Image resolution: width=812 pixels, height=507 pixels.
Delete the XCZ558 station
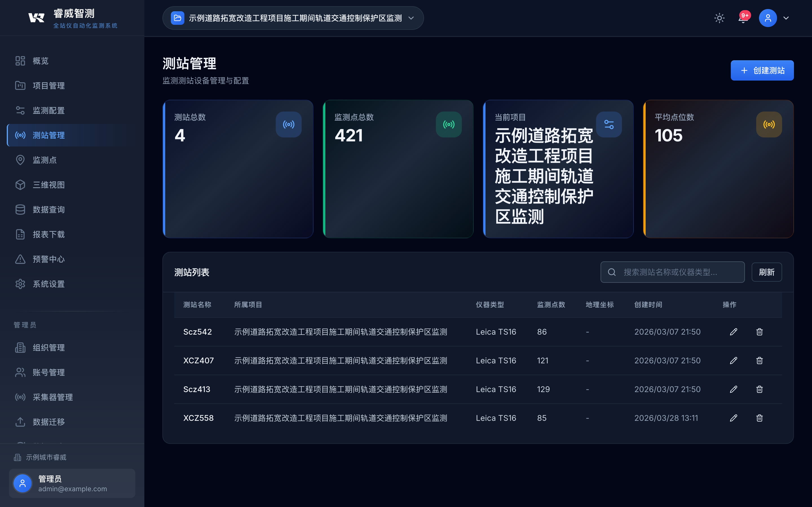point(759,418)
